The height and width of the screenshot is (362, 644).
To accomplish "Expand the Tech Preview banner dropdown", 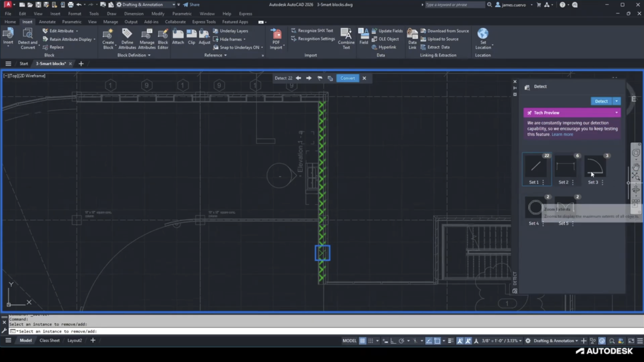I will point(616,113).
